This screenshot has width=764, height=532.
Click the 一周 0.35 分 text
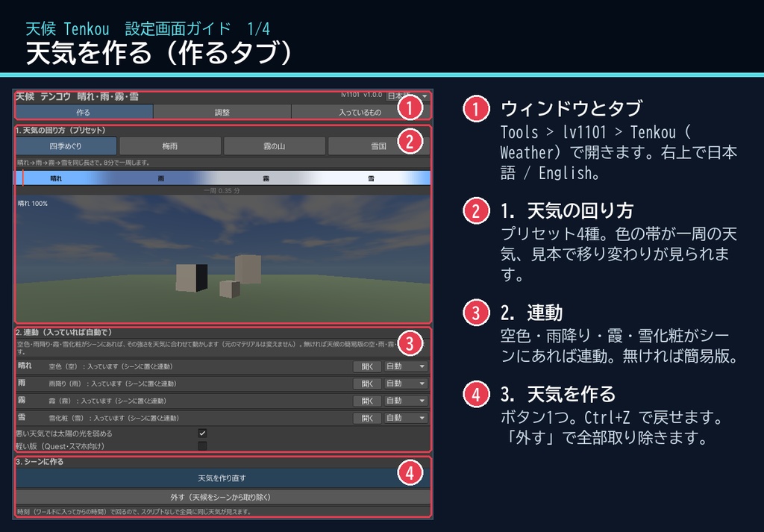[222, 190]
